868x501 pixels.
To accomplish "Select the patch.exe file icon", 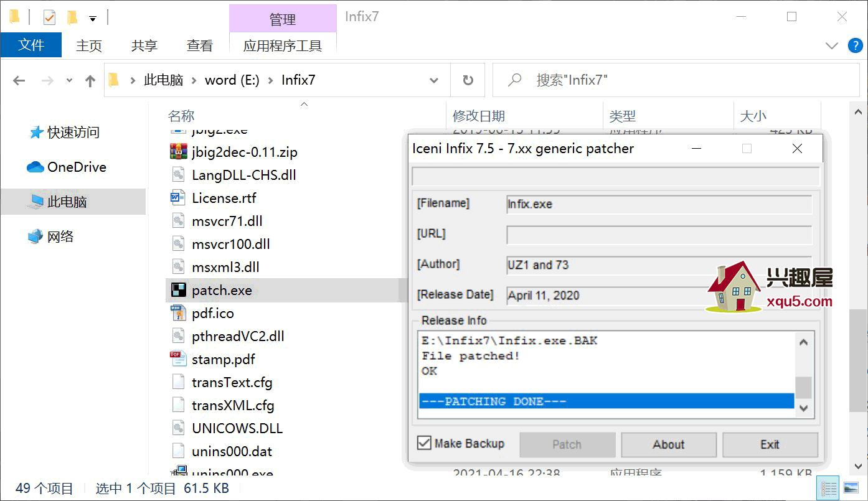I will (x=178, y=290).
